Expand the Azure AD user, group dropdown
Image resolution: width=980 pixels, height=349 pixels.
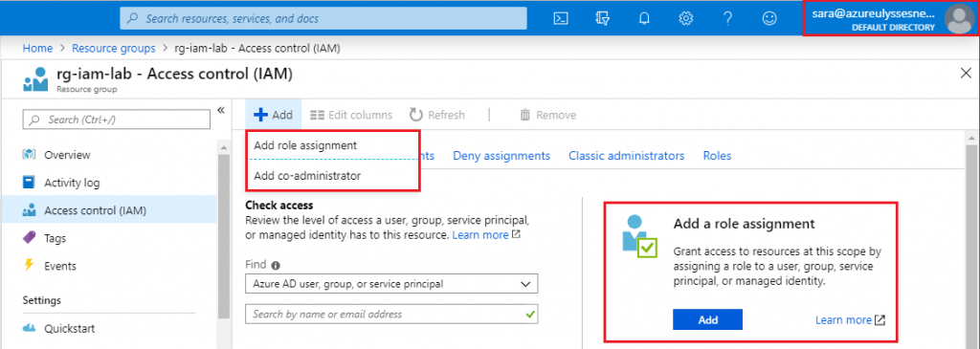pos(391,284)
